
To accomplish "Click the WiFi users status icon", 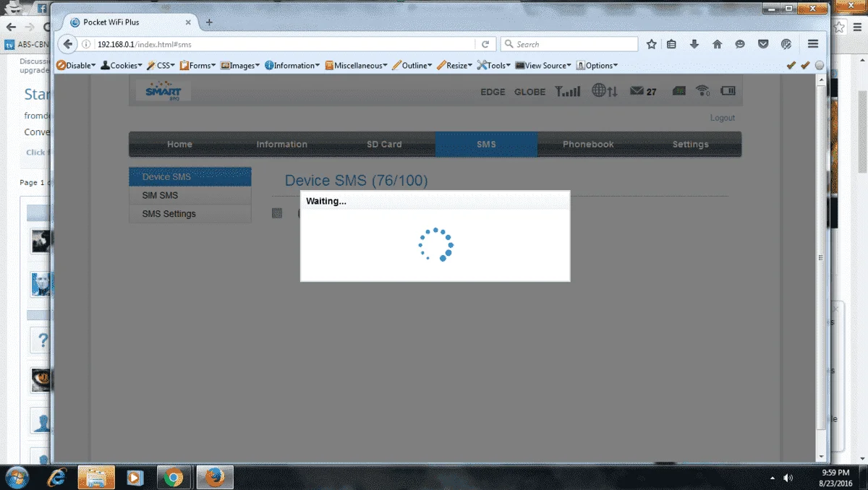I will 702,91.
